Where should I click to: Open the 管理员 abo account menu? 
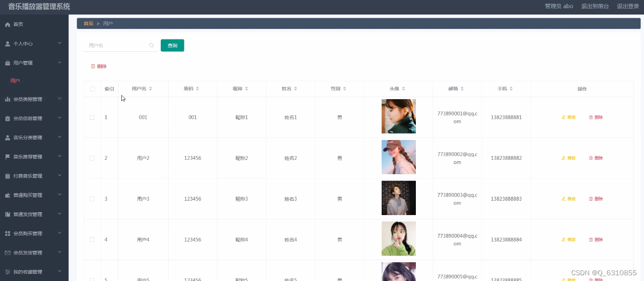(x=559, y=6)
